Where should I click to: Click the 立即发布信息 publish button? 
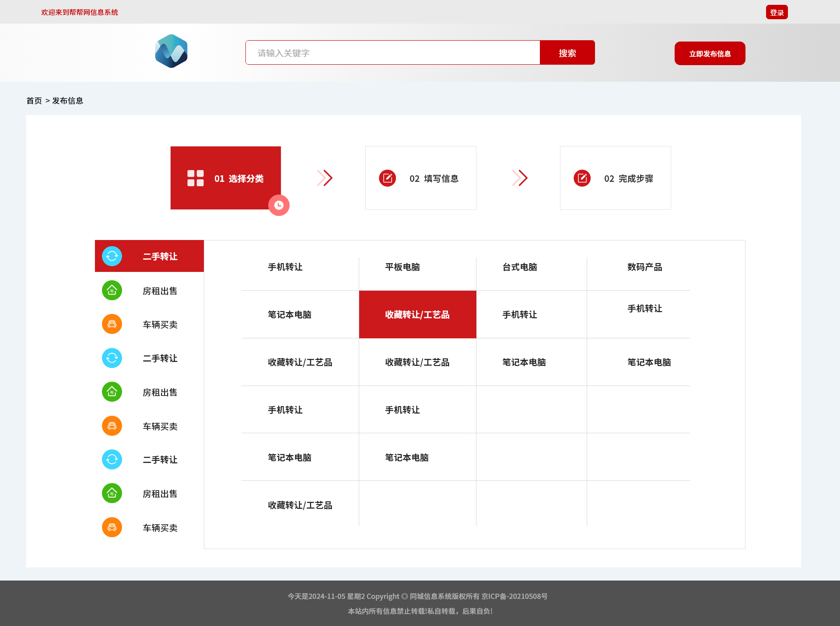point(710,53)
